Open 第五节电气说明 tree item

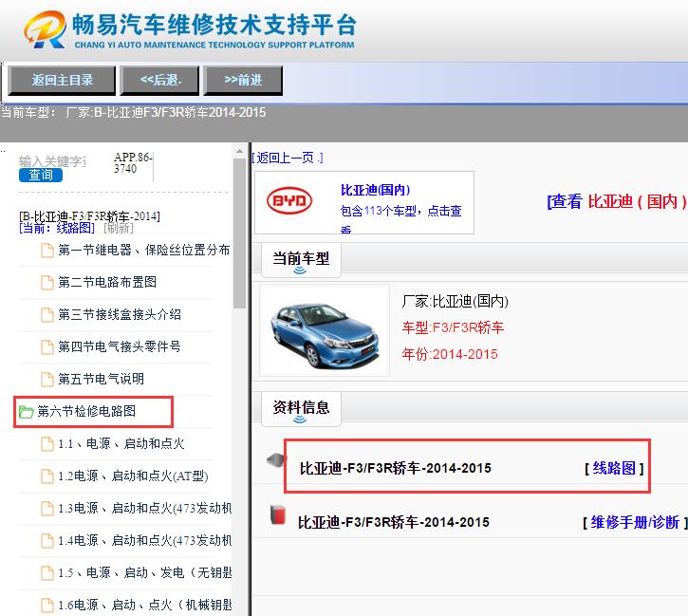[101, 379]
